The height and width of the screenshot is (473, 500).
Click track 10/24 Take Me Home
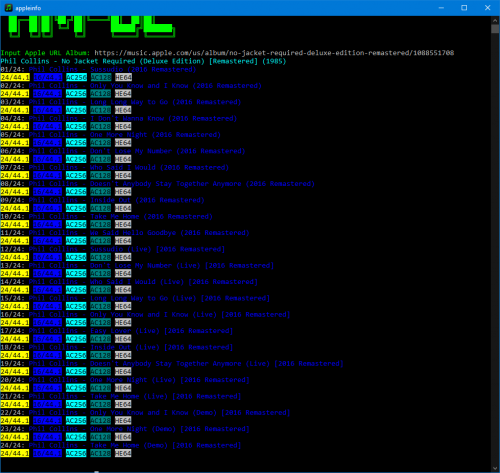pos(107,216)
